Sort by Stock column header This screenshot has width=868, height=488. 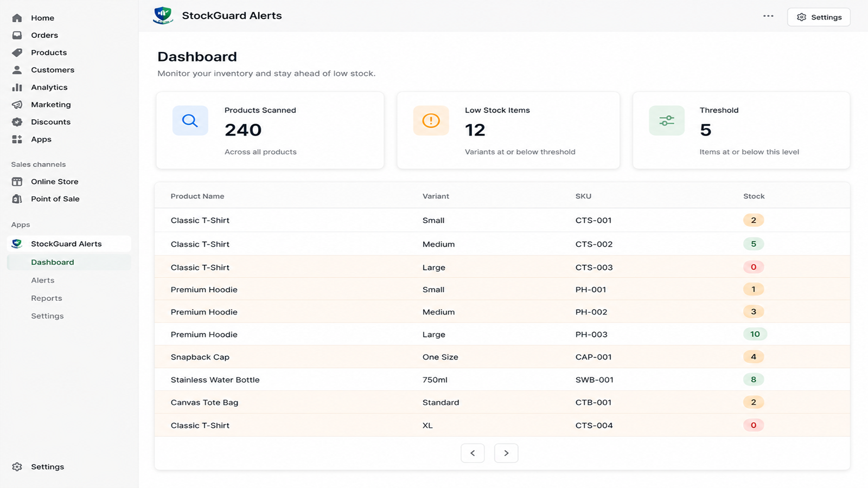tap(754, 196)
